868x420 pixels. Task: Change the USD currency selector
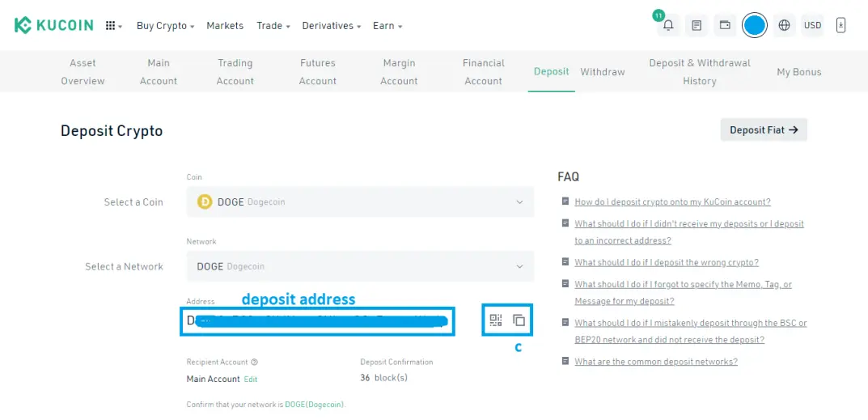813,25
